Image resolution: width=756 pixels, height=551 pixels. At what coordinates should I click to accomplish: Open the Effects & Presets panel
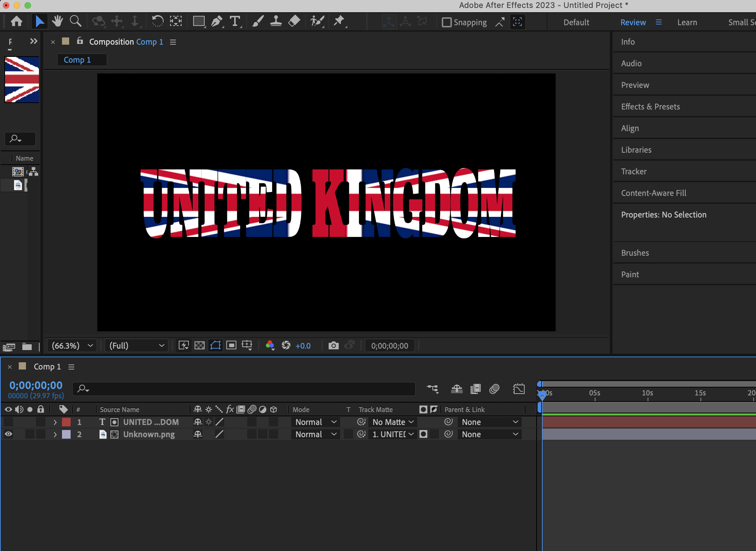650,107
